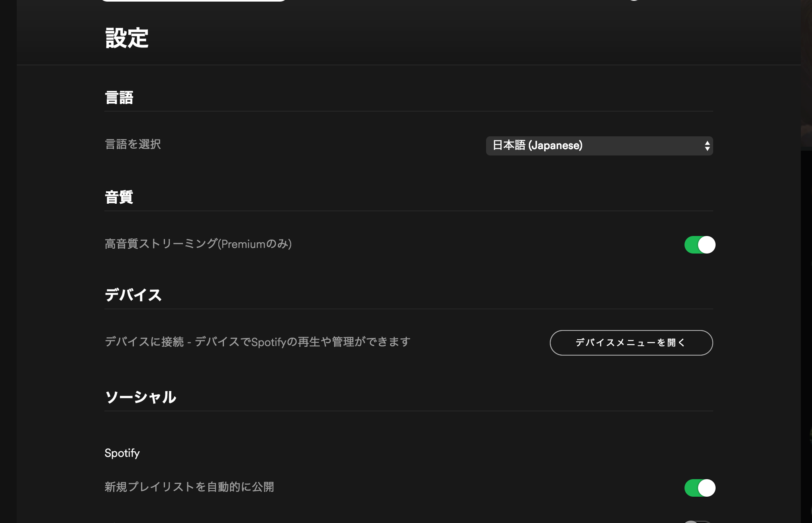
Task: Open the 日本語 (Japanese) language dropdown
Action: (x=599, y=146)
